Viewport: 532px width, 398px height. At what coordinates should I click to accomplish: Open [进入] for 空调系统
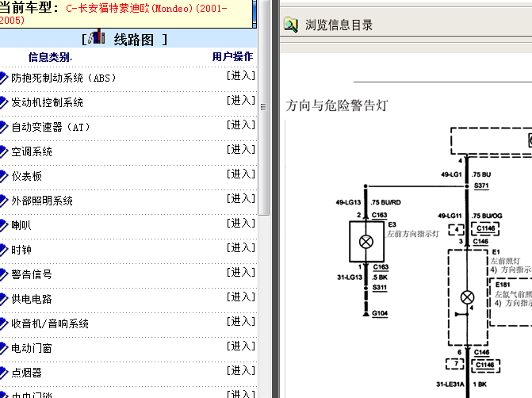click(x=241, y=149)
